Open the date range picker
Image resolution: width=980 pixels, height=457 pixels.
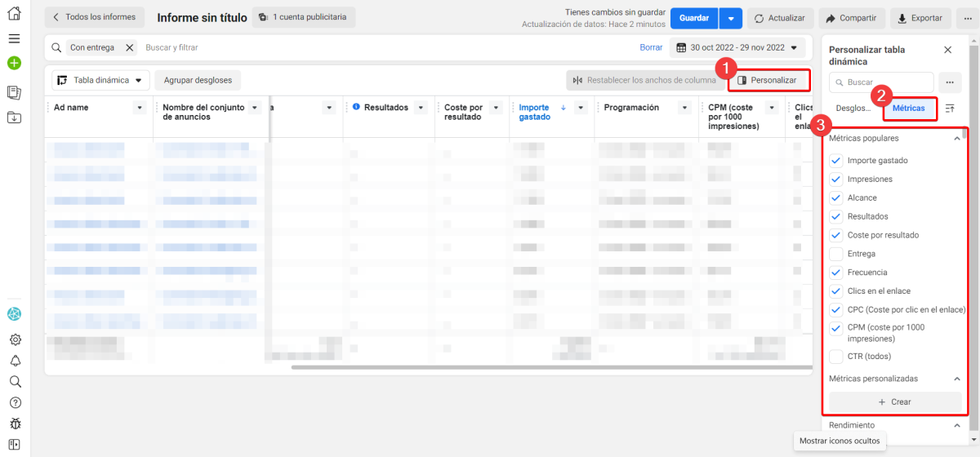737,47
